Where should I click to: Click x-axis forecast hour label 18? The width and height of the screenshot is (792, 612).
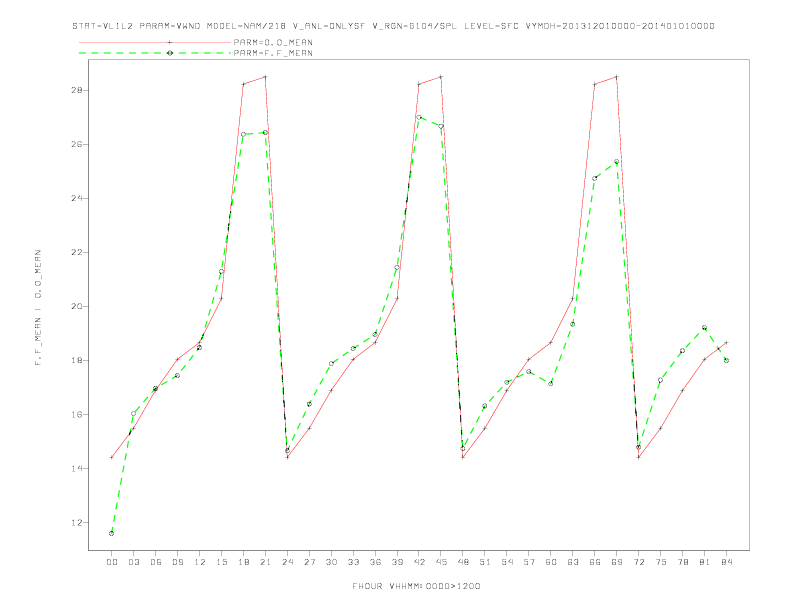243,562
